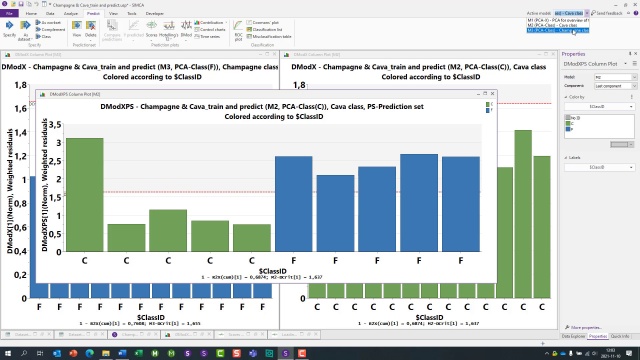Open the As dataset icon
Viewport: 640px width, 360px height.
[x=25, y=26]
